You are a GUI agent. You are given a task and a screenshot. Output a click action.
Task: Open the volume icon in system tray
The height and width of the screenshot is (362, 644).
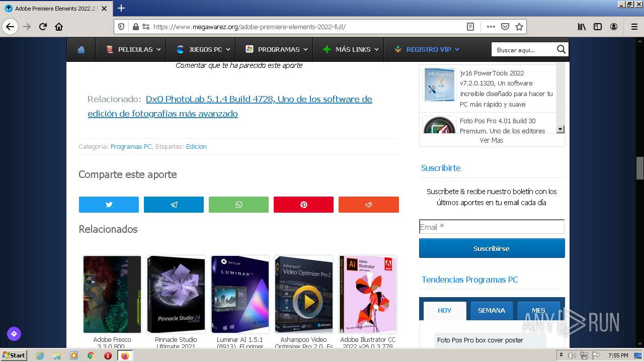coord(572,355)
